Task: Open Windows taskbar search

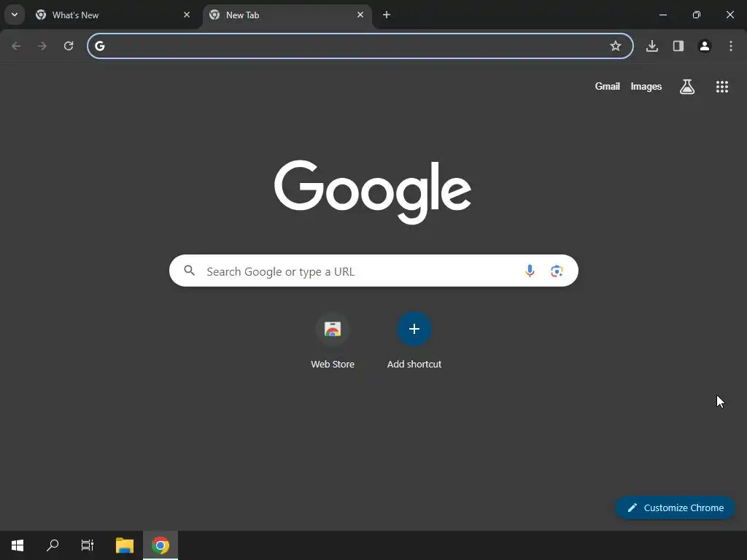Action: (53, 545)
